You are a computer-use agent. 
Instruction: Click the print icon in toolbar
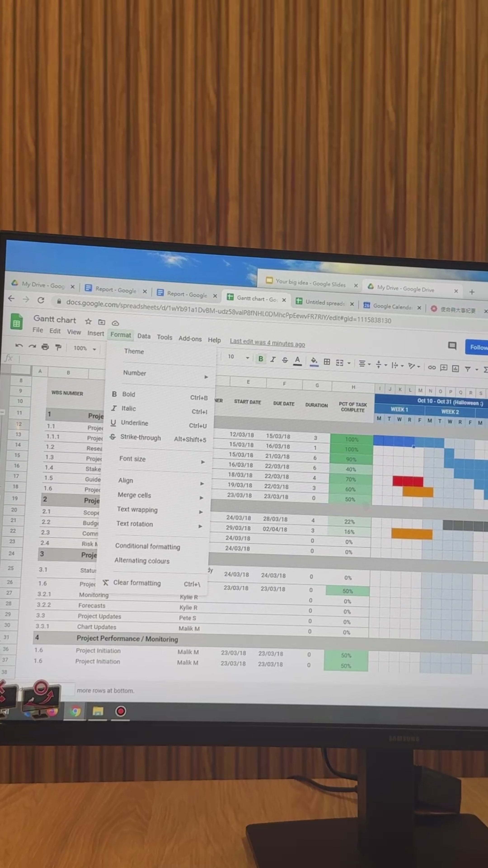click(x=45, y=347)
